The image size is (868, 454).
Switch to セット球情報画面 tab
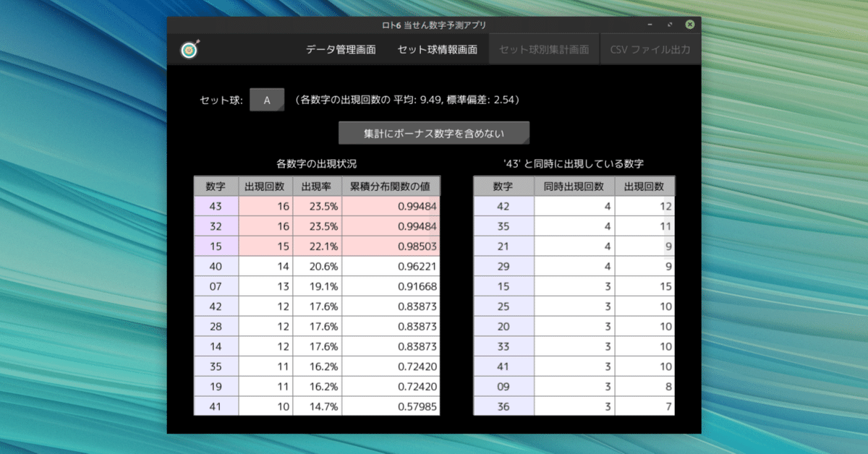(x=437, y=50)
